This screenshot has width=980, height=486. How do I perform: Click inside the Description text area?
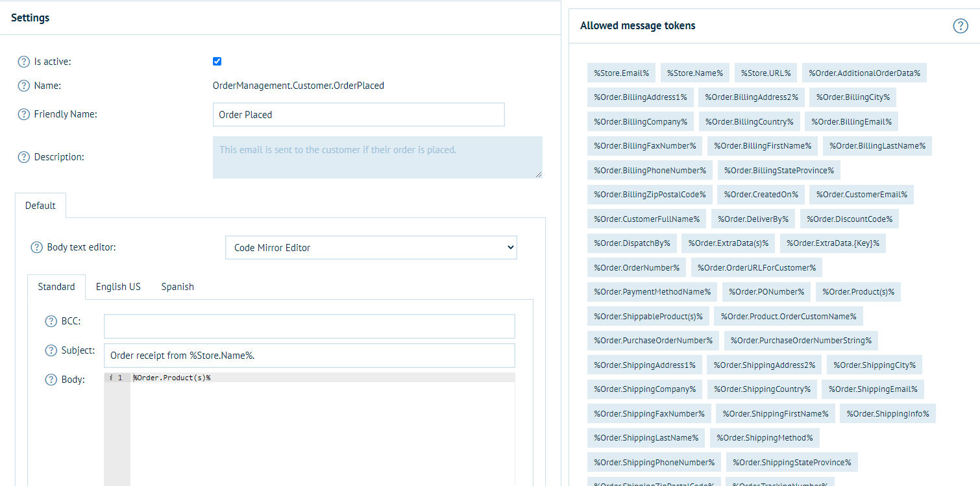[377, 157]
